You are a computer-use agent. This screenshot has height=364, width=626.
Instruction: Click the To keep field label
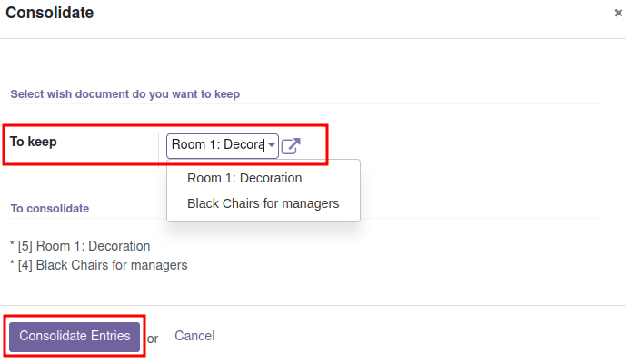(x=33, y=142)
